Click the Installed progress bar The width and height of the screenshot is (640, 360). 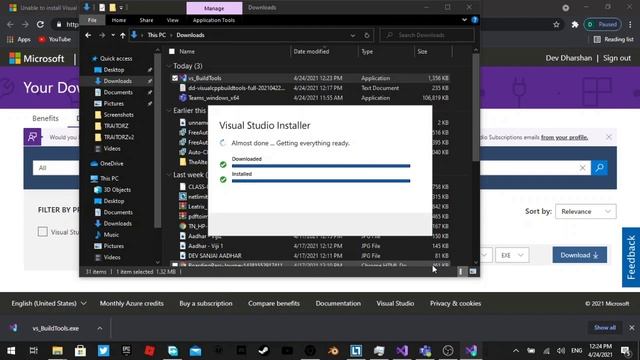tap(321, 181)
